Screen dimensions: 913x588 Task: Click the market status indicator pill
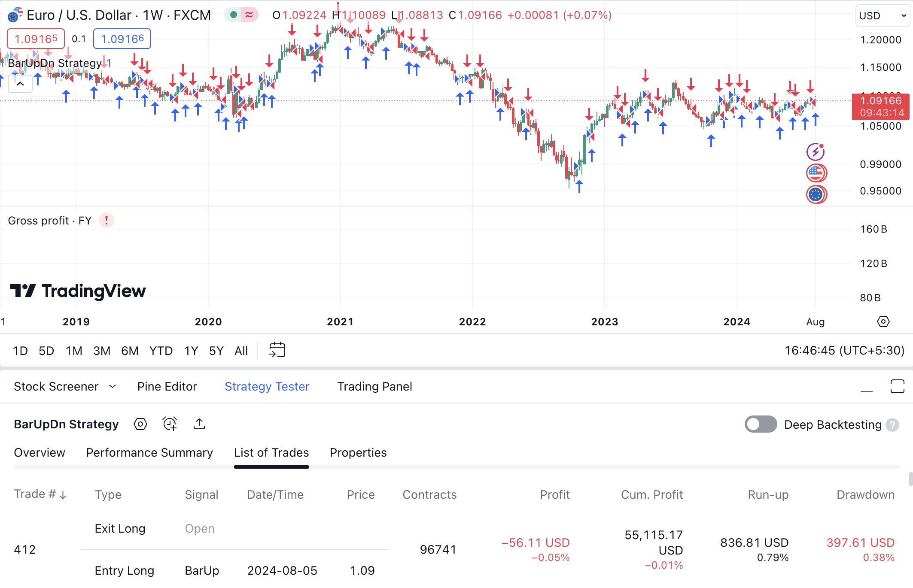(241, 15)
